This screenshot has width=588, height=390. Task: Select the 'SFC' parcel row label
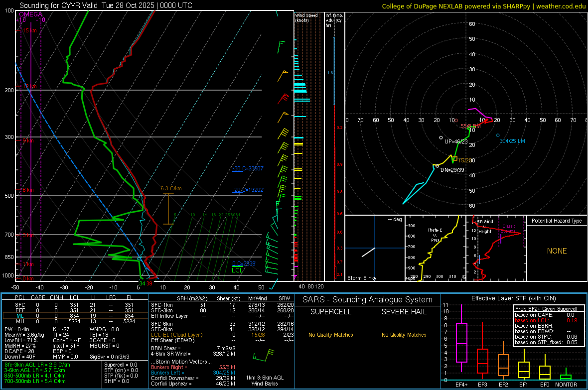tap(20, 305)
